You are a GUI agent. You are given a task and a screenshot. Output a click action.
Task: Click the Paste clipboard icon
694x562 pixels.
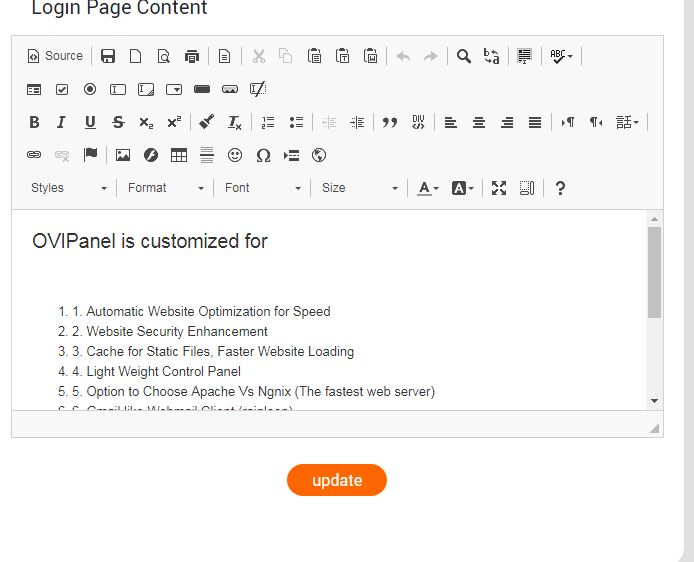314,56
